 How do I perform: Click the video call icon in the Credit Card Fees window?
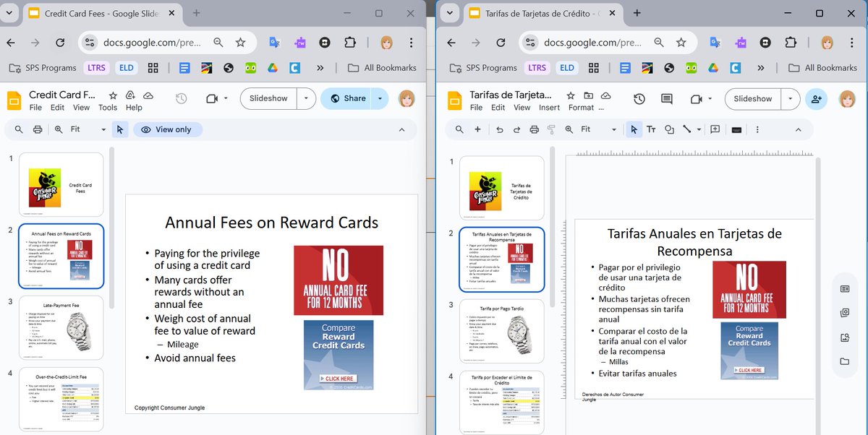pyautogui.click(x=212, y=98)
